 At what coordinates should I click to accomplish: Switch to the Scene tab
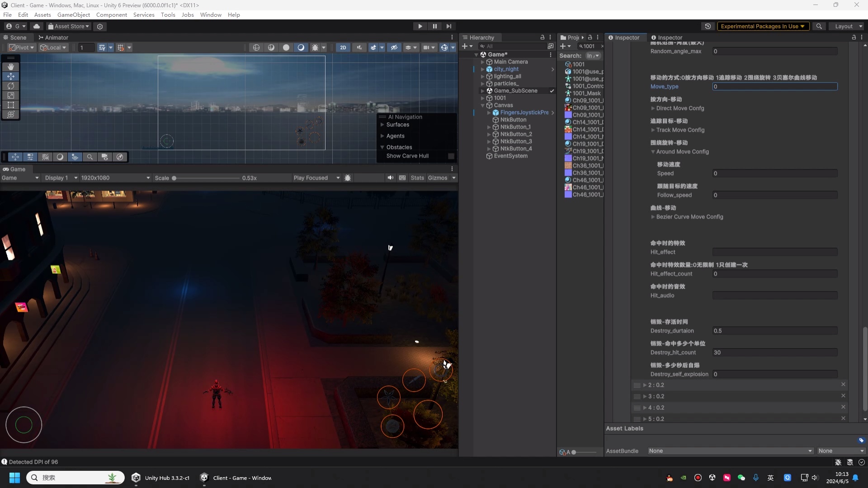click(x=16, y=38)
